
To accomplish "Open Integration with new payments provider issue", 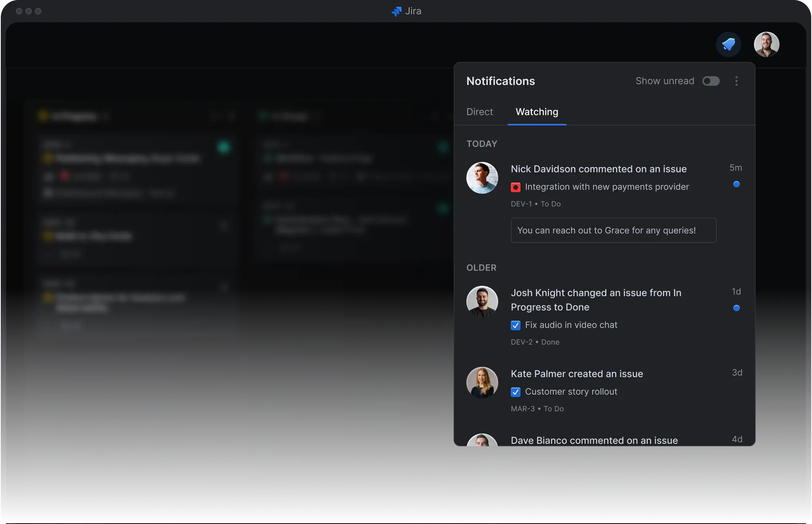I will pos(607,187).
